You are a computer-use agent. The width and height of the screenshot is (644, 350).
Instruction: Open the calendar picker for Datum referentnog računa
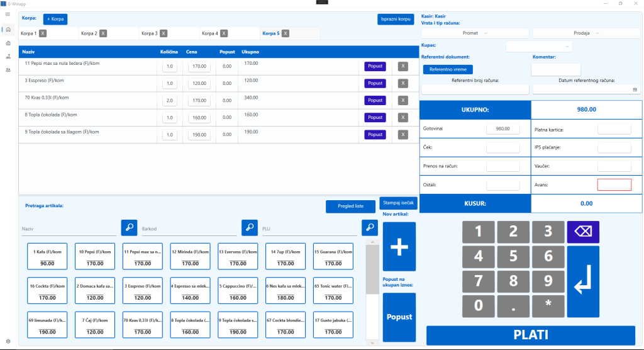point(635,90)
